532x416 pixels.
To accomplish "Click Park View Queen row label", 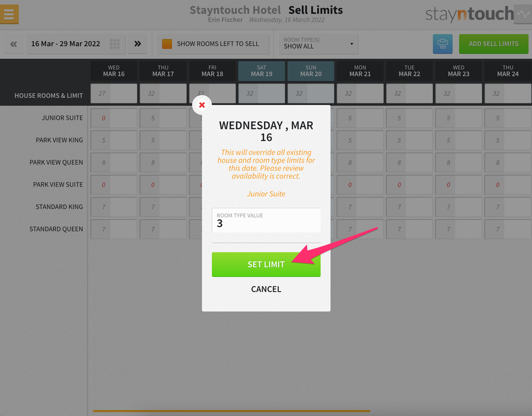I will click(56, 162).
